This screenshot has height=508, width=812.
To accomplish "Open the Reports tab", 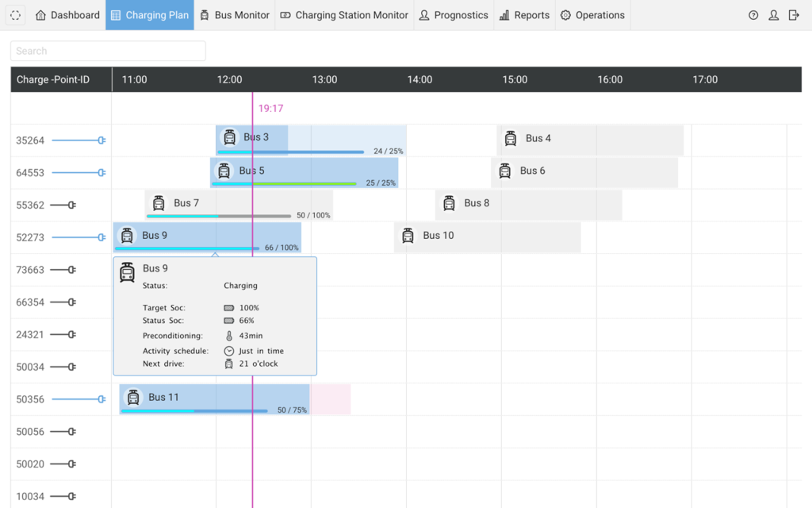I will pyautogui.click(x=525, y=15).
